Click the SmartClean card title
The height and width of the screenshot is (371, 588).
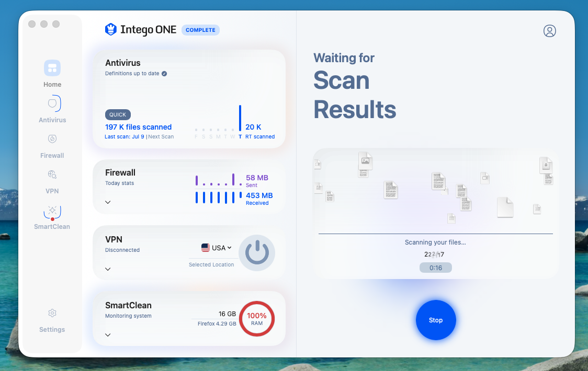coord(128,305)
